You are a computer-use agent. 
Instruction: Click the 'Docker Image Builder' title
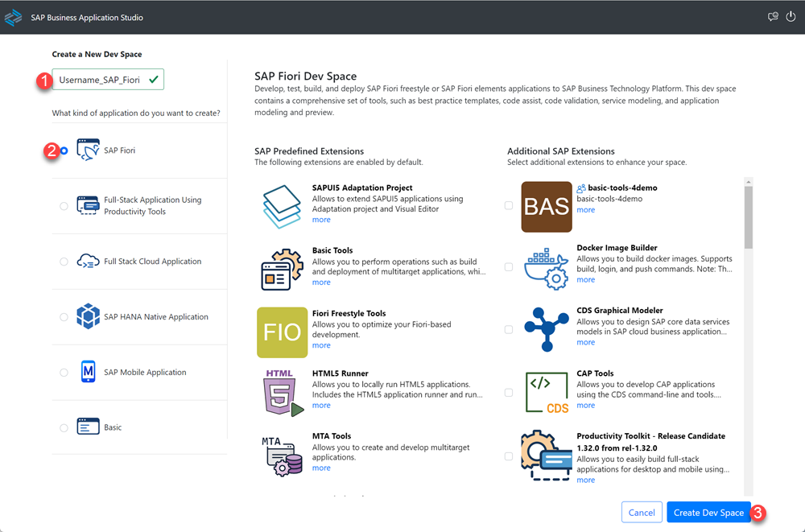[x=617, y=248]
